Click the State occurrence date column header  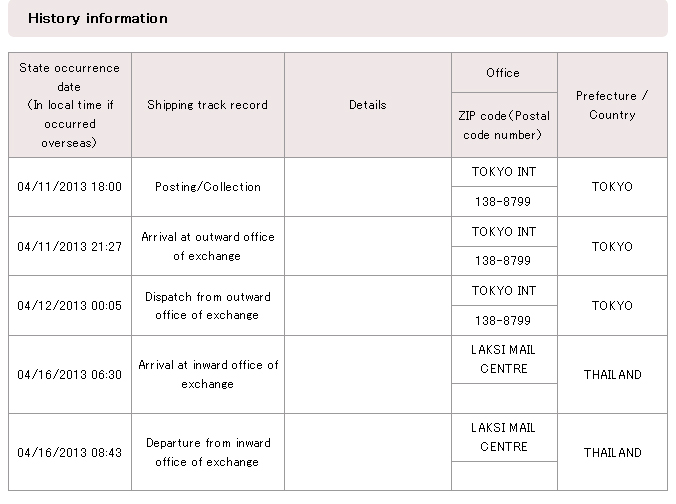click(x=69, y=105)
